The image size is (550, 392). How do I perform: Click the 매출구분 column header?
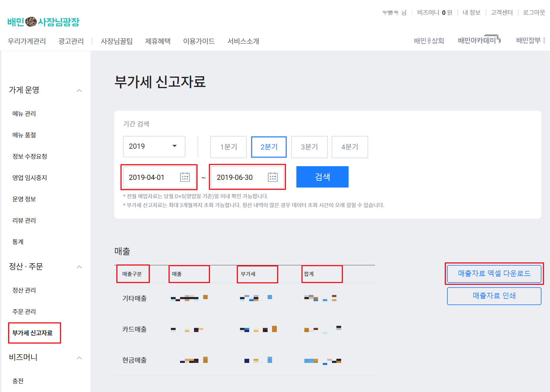(132, 274)
